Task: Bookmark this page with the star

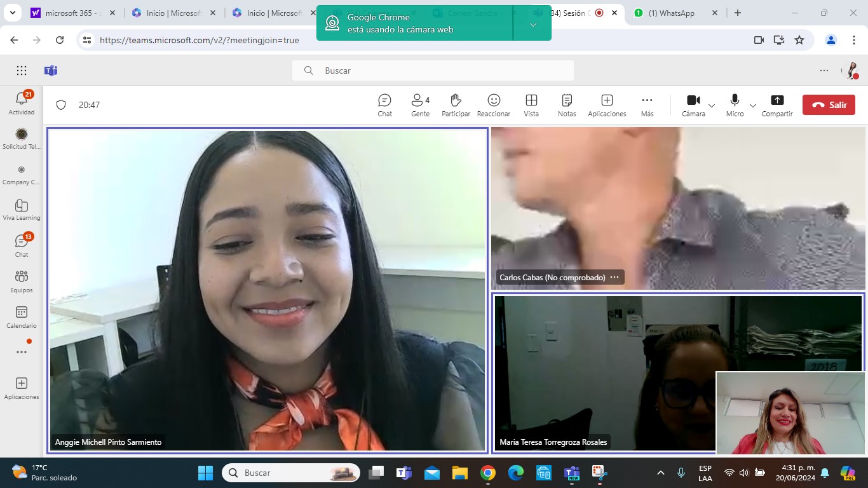Action: 799,40
